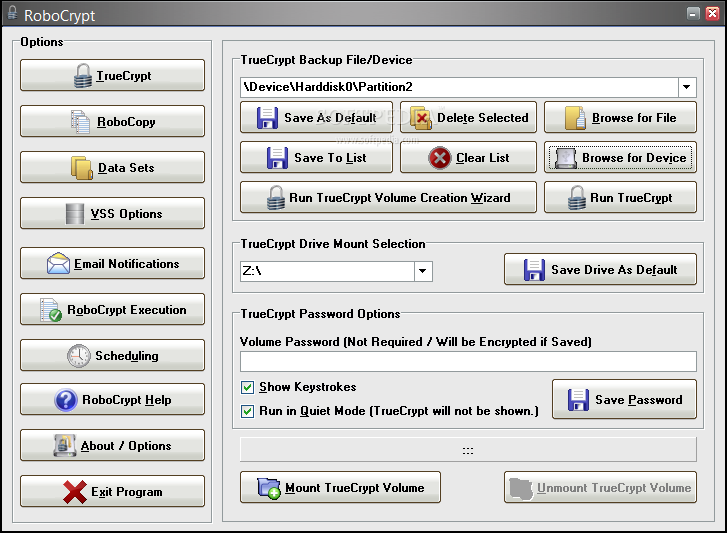This screenshot has width=727, height=533.
Task: Click the floppy icon on Save Password
Action: (579, 400)
